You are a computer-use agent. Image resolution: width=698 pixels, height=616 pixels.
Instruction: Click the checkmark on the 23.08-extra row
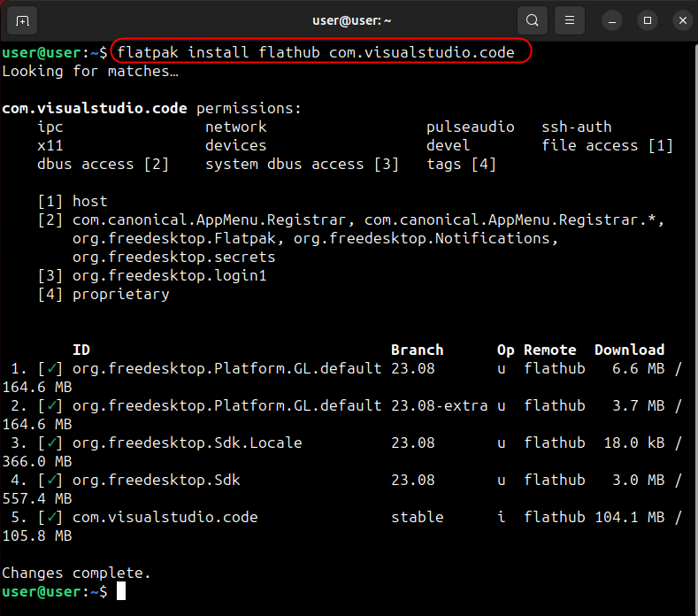[54, 405]
